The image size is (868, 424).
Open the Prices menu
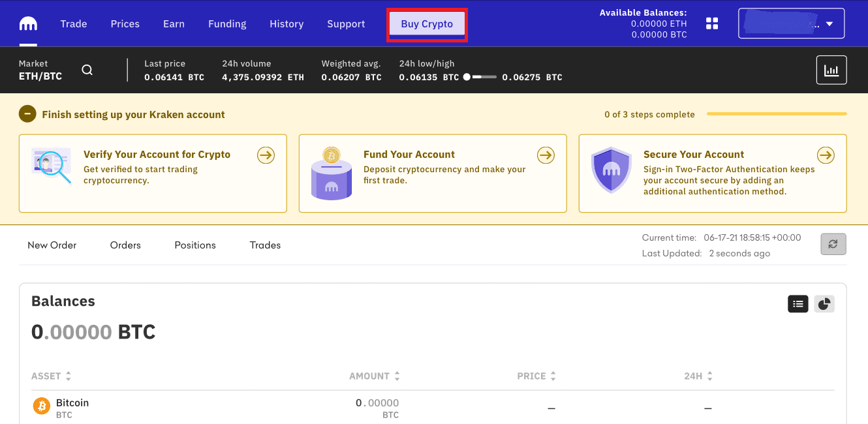click(125, 23)
